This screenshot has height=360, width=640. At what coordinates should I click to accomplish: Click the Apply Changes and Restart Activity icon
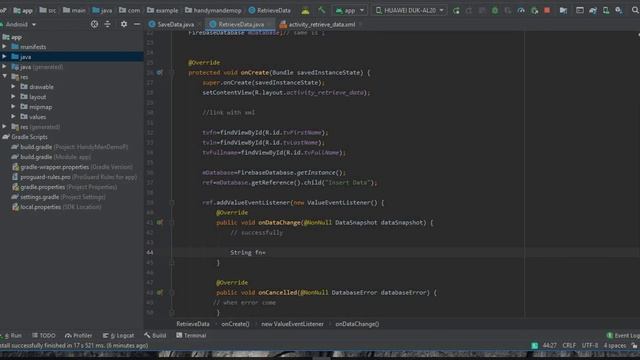tap(469, 10)
